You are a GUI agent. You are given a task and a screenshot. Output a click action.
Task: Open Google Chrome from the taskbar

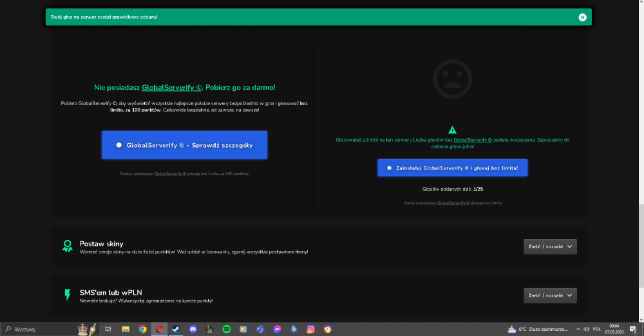click(x=142, y=329)
